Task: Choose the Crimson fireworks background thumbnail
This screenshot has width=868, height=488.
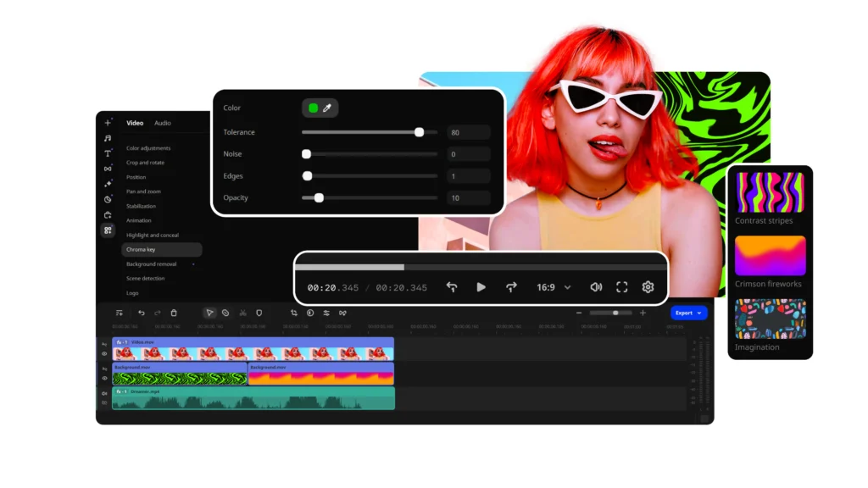Action: tap(770, 256)
